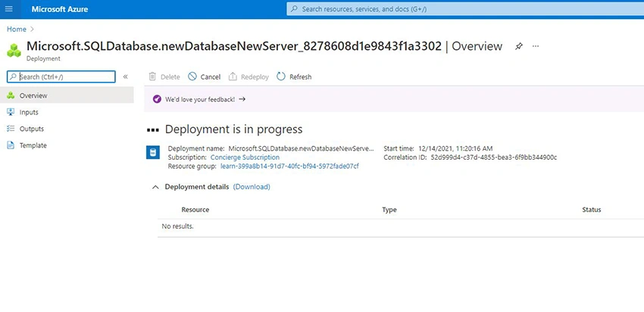Select the truncated deployment name value
644x312 pixels.
(x=302, y=148)
